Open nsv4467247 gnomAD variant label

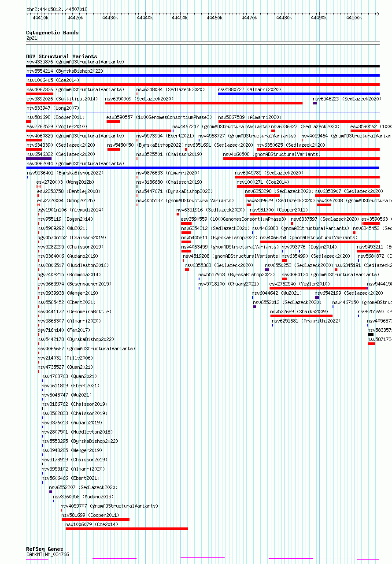pyautogui.click(x=221, y=126)
